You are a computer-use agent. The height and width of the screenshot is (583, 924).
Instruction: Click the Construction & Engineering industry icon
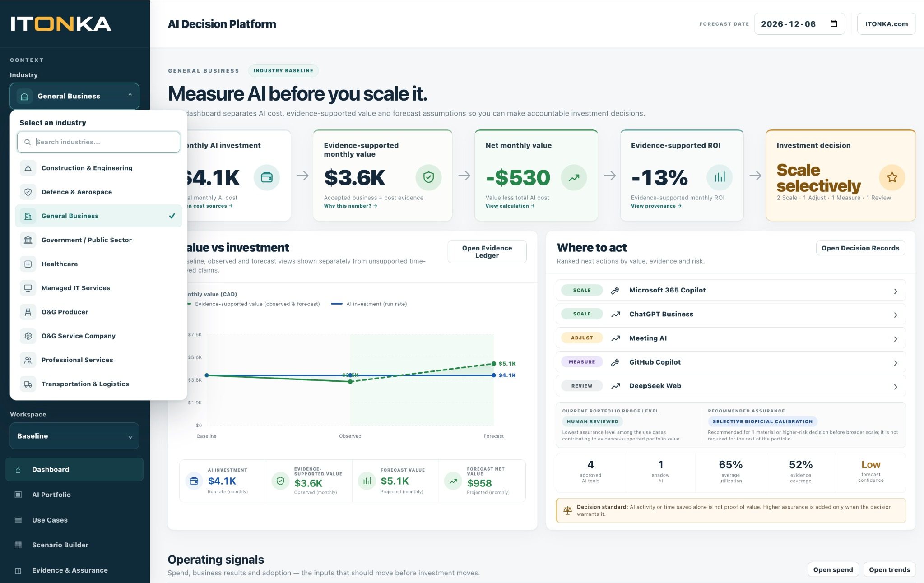pyautogui.click(x=28, y=168)
